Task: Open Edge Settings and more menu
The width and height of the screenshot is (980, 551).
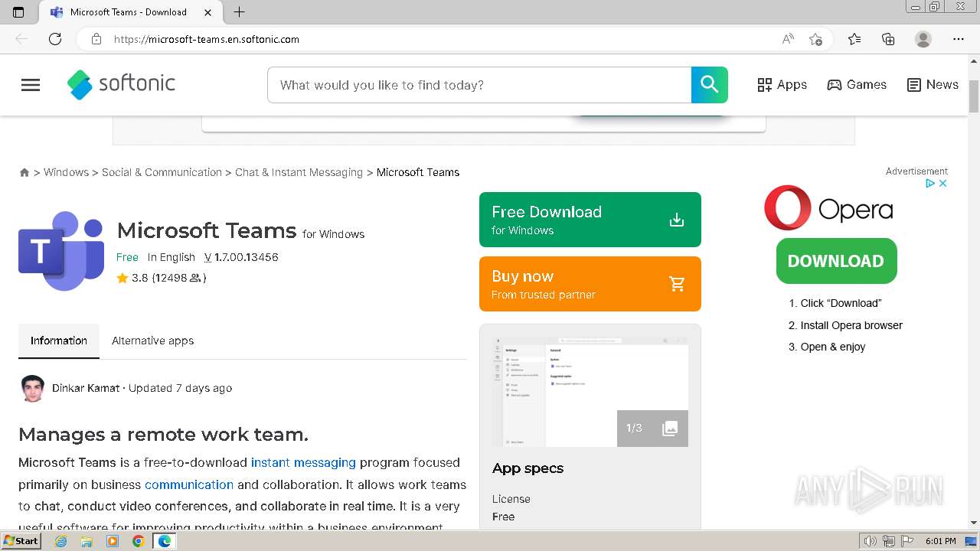Action: [x=959, y=39]
